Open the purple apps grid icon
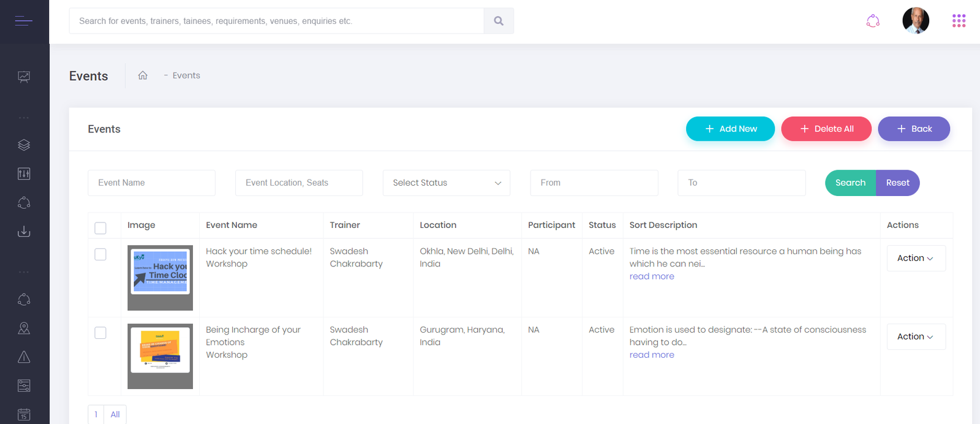 tap(959, 21)
